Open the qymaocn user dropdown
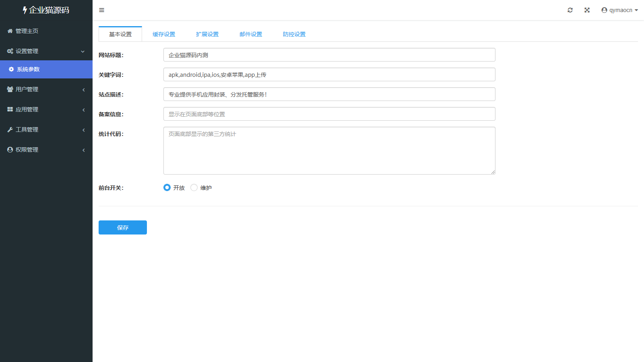 pos(619,10)
